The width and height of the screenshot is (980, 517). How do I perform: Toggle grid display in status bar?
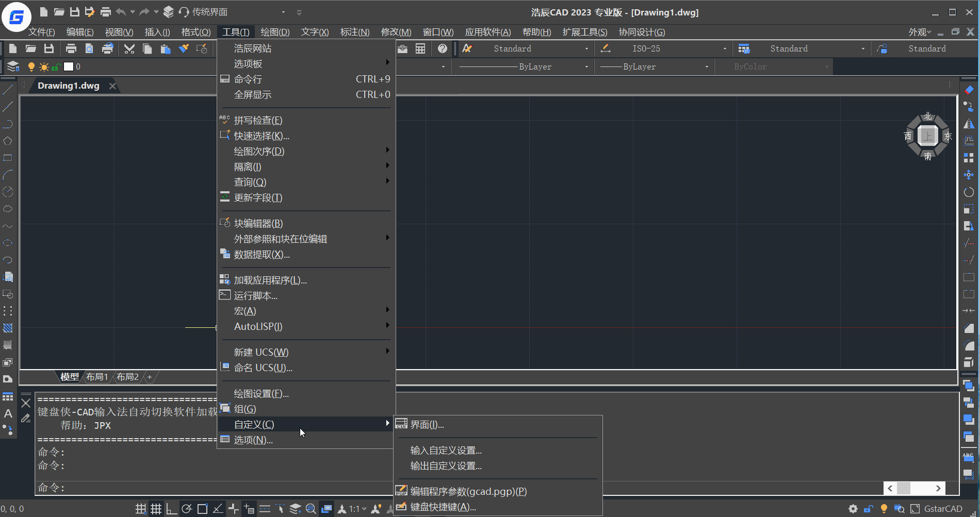pos(156,509)
